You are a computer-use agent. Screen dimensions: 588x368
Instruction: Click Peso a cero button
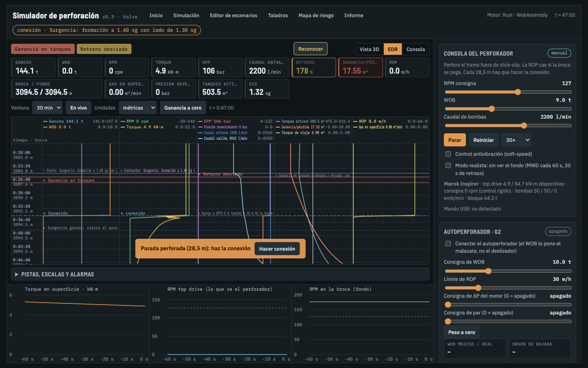461,332
